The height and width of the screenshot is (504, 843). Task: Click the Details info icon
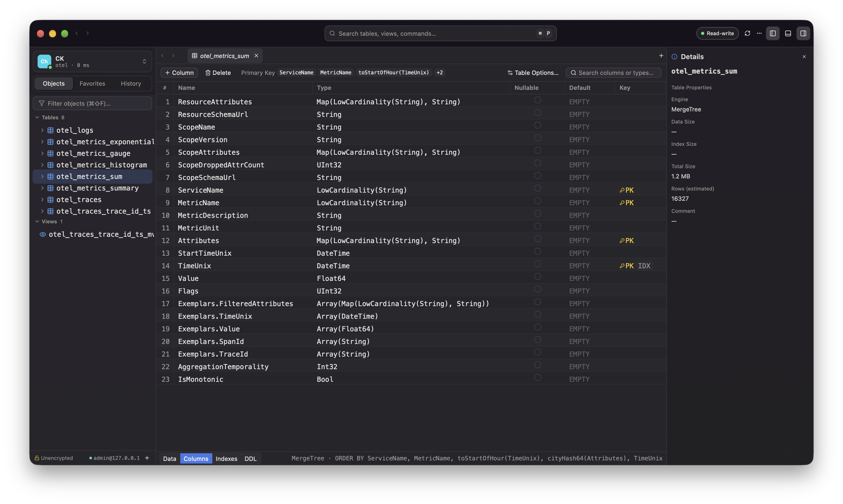tap(675, 57)
